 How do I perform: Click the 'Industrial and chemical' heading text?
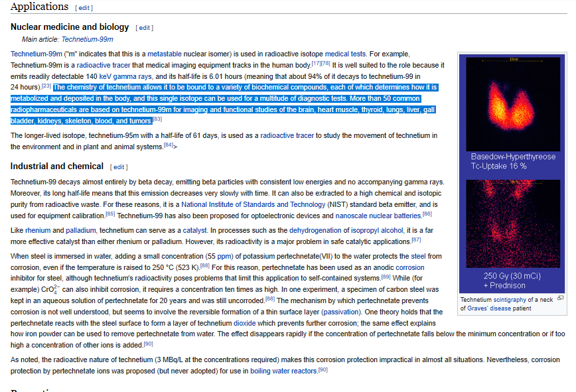tap(57, 166)
